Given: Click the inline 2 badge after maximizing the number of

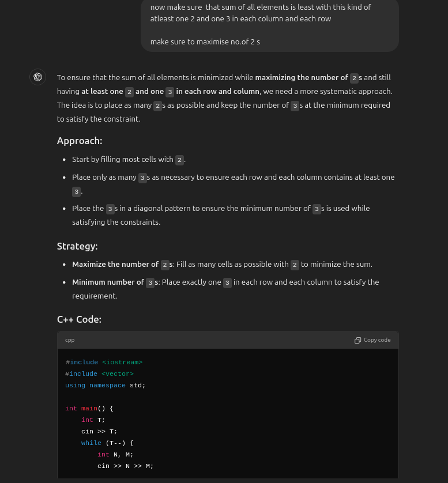Looking at the screenshot, I should (354, 78).
